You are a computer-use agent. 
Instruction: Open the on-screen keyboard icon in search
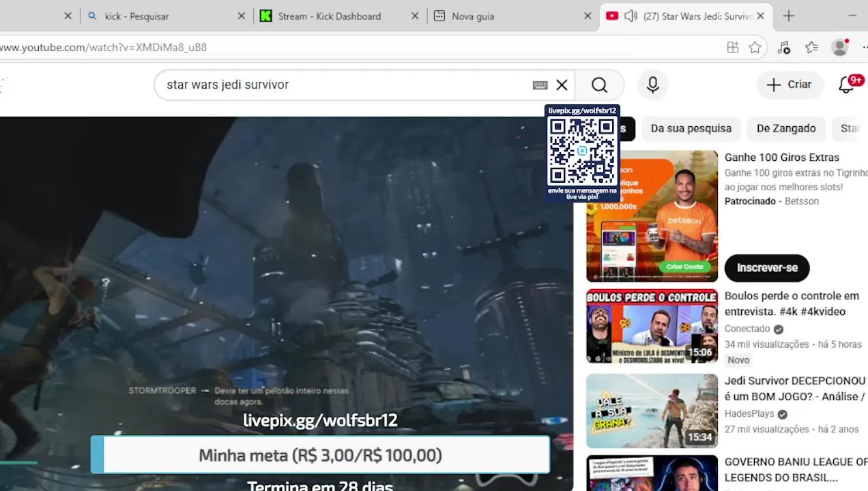pos(540,85)
